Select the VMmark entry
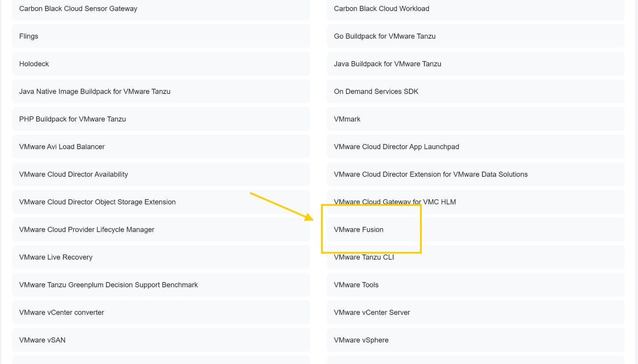 476,119
